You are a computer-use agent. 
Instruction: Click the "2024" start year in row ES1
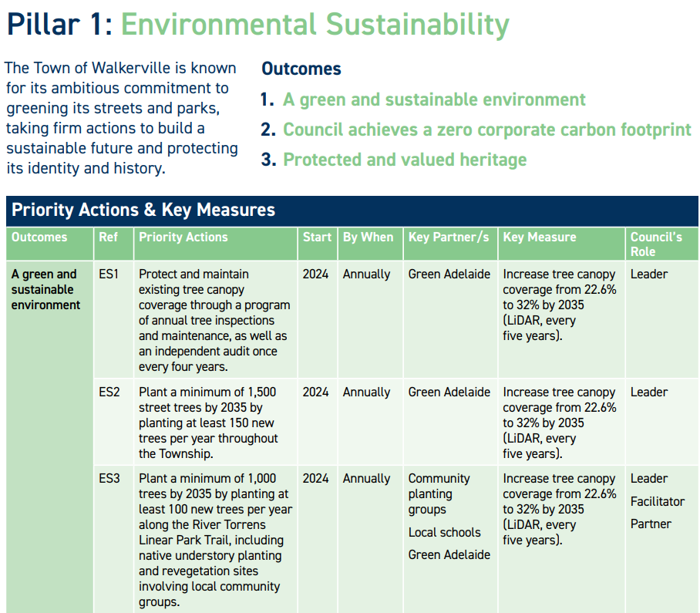click(x=315, y=275)
